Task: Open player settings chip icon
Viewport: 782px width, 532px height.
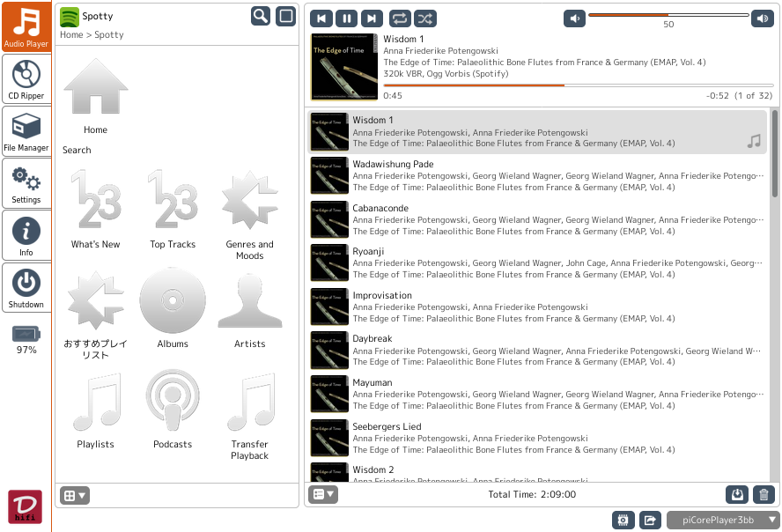Action: pos(623,521)
